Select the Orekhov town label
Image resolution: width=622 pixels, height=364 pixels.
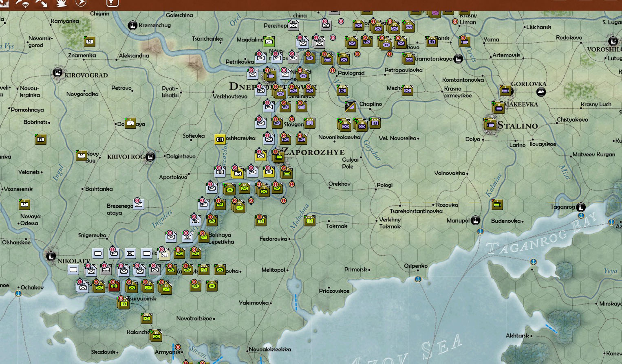pyautogui.click(x=340, y=184)
